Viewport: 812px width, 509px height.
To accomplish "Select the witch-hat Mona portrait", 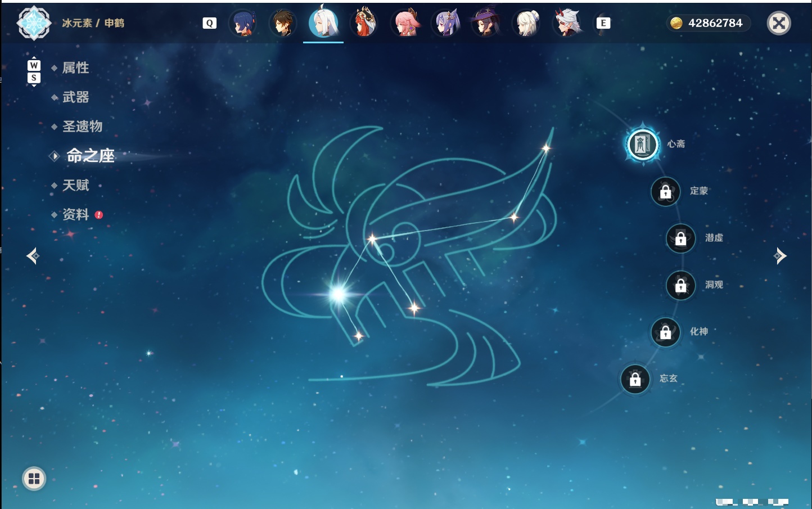I will click(486, 23).
